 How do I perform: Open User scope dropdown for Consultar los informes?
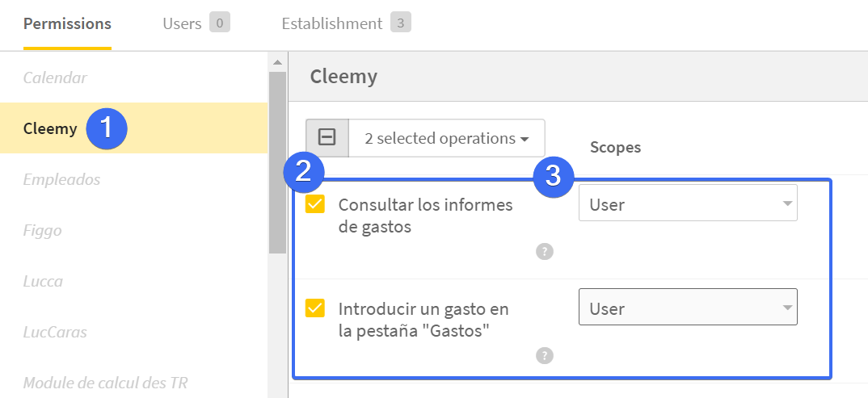(x=688, y=203)
